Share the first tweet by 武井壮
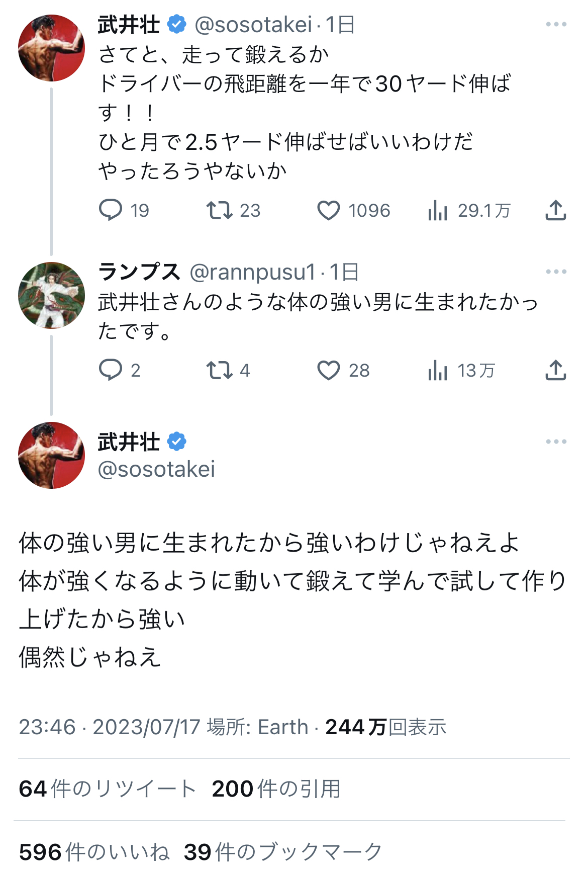 [x=555, y=210]
